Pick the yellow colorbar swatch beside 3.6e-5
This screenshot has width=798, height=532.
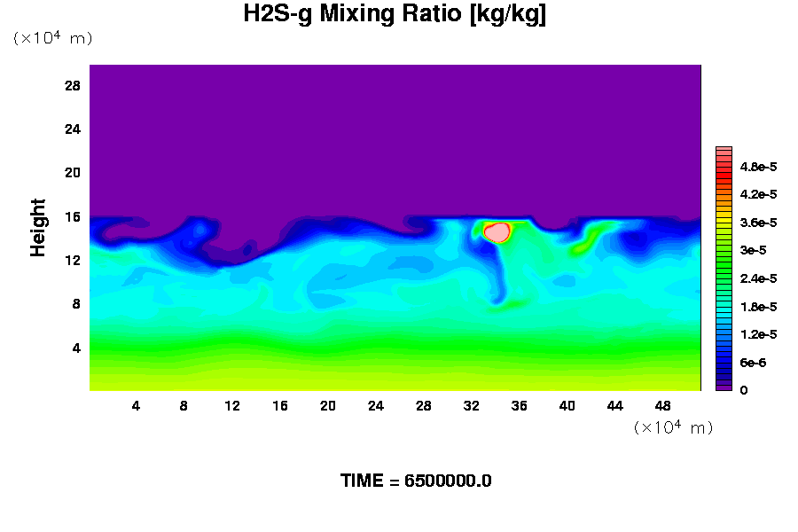tap(724, 222)
